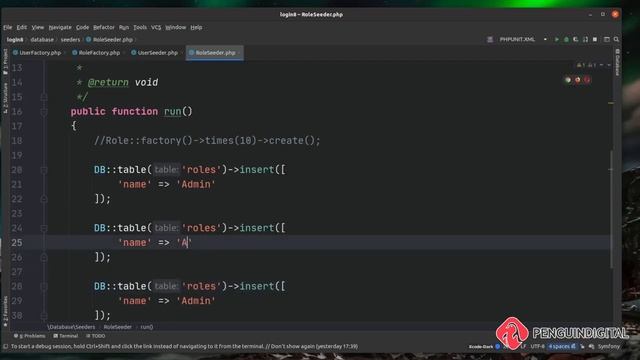Click the editor vertical scrollbar thumb

click(x=611, y=209)
